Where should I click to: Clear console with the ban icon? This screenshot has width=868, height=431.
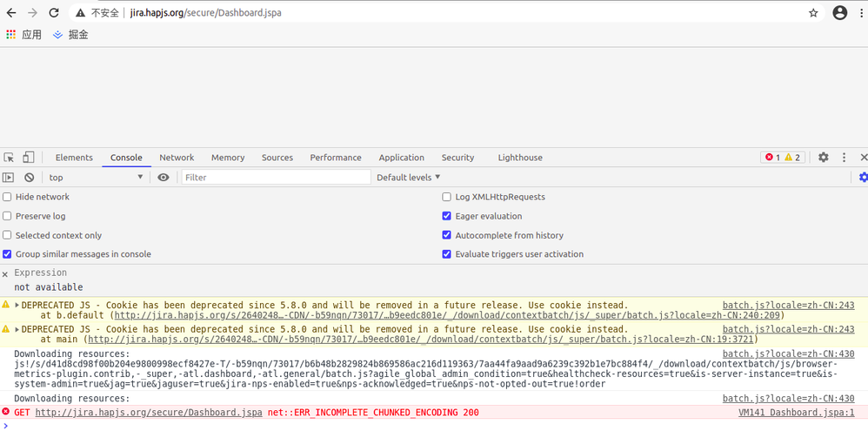click(x=30, y=178)
